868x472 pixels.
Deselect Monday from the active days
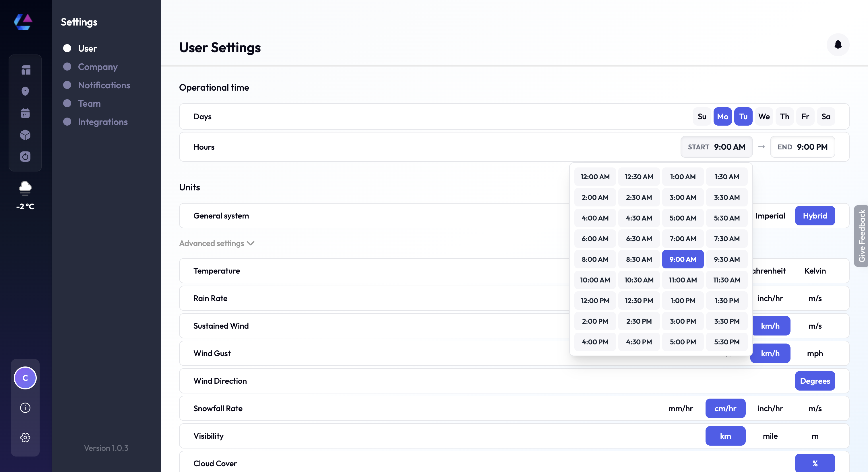coord(722,116)
